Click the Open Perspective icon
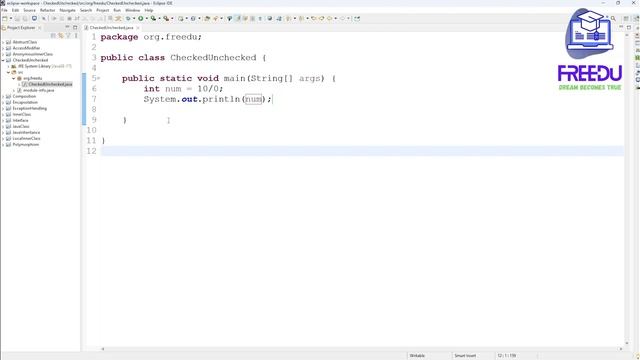640x360 pixels. pos(626,18)
